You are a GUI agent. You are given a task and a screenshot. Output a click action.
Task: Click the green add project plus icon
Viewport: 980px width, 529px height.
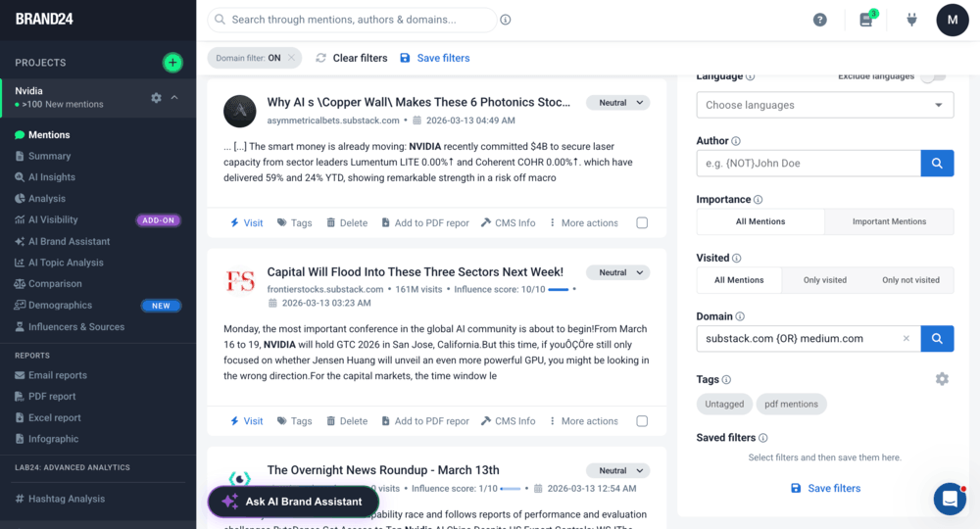coord(172,63)
